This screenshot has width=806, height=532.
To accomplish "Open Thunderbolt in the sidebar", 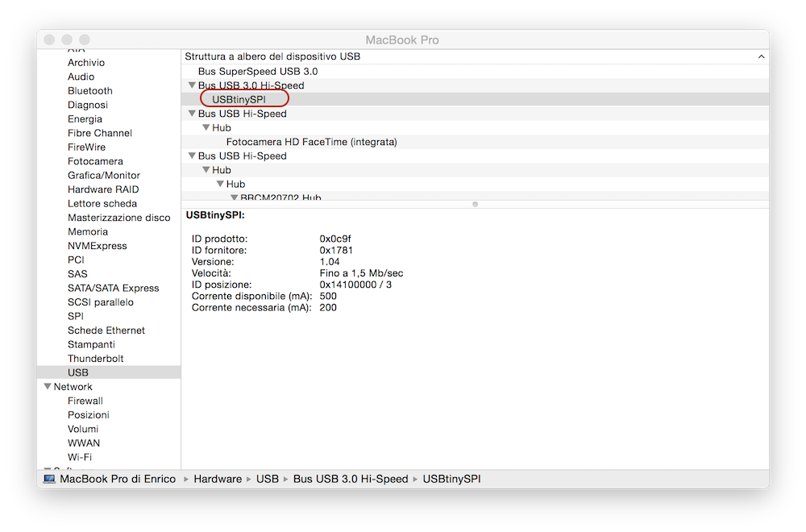I will click(95, 359).
